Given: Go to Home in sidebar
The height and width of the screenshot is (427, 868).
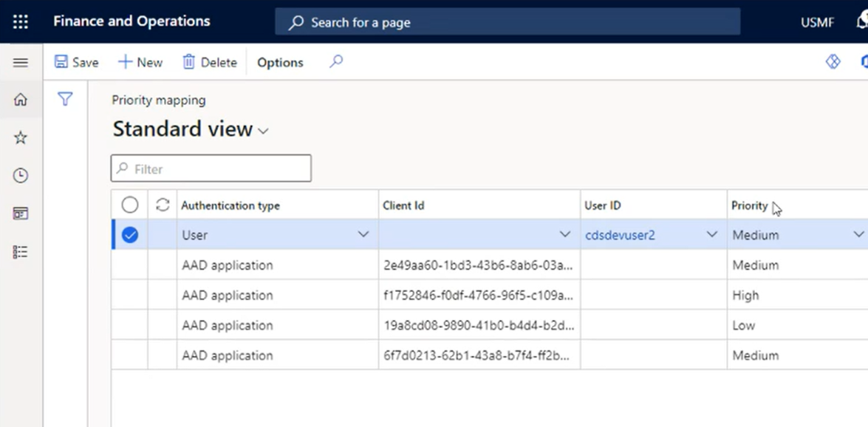Looking at the screenshot, I should click(21, 100).
